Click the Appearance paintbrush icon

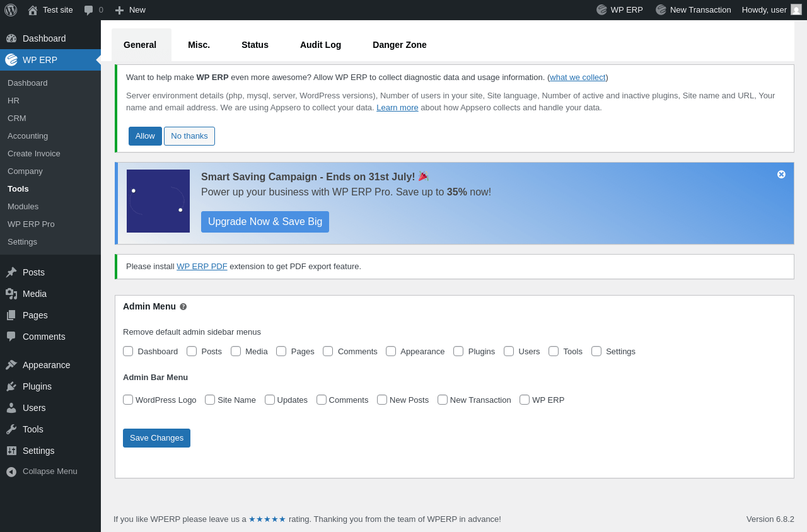click(x=11, y=365)
